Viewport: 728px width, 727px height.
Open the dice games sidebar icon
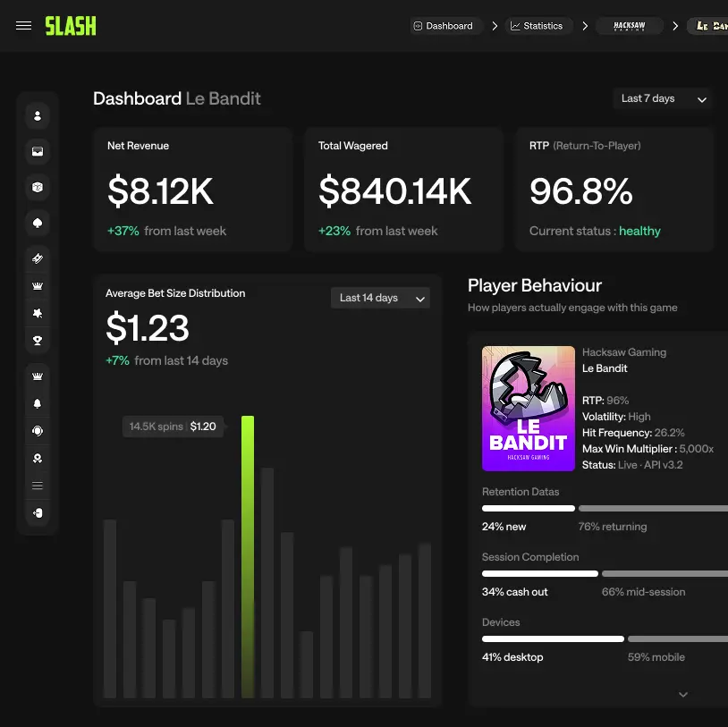click(38, 187)
